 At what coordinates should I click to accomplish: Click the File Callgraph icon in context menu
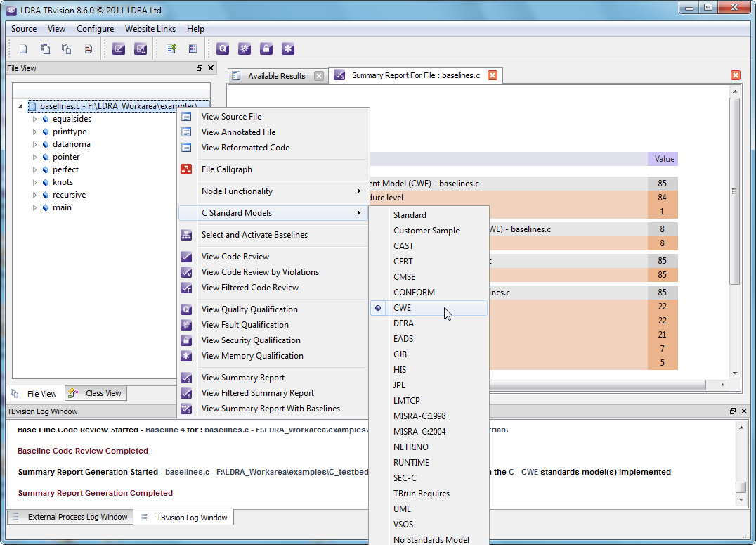pyautogui.click(x=186, y=169)
